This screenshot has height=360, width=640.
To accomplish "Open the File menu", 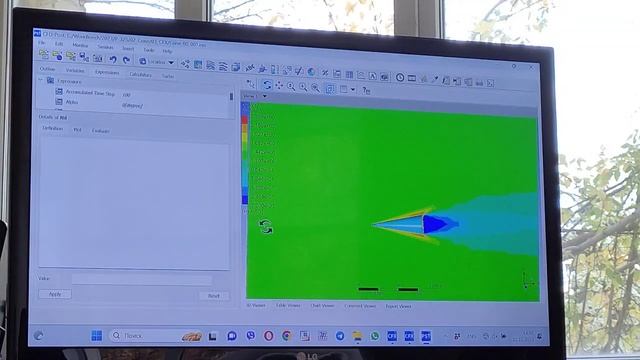I will pos(41,42).
